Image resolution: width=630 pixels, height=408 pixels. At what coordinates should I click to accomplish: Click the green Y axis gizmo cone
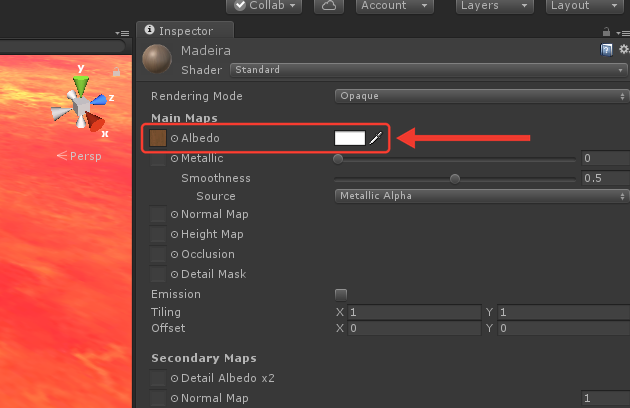[x=81, y=86]
